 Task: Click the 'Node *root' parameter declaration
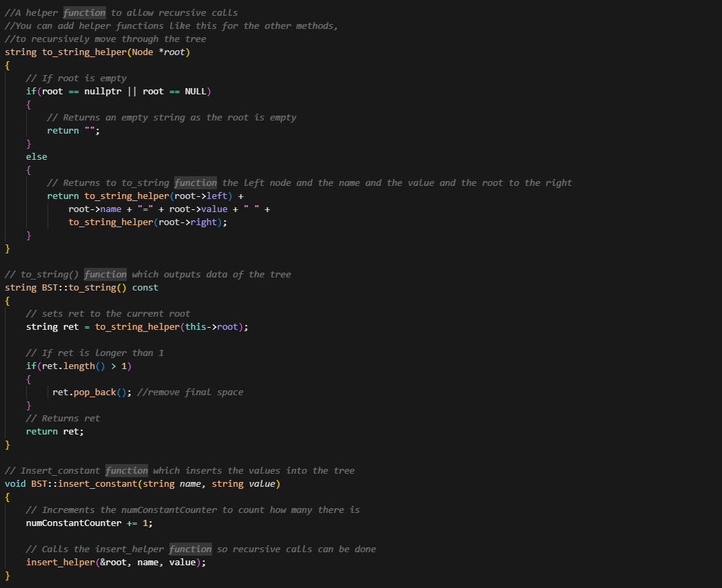(158, 52)
